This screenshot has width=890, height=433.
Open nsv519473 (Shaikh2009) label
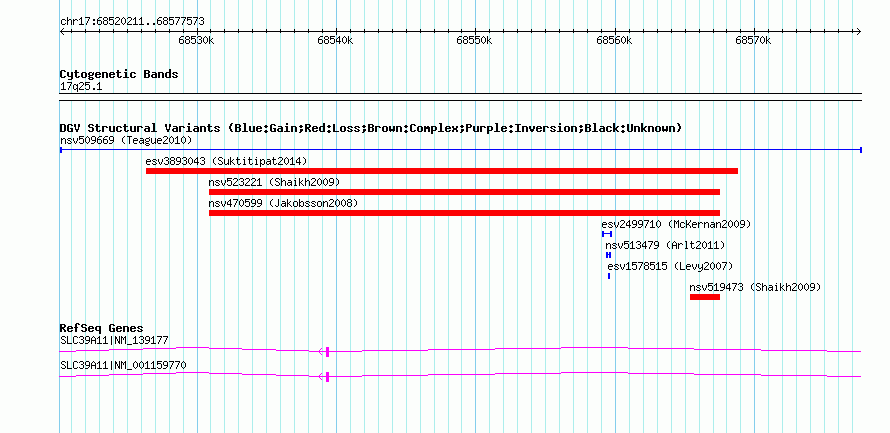(755, 287)
